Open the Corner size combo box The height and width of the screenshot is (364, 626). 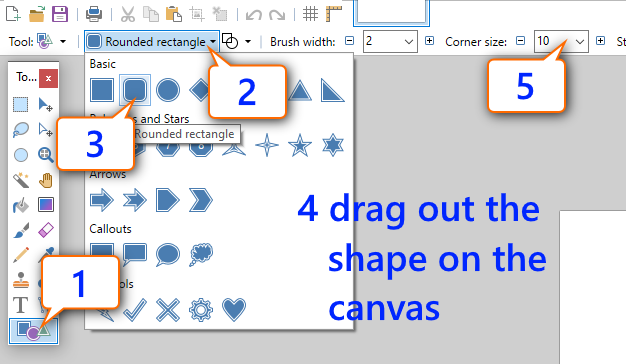[x=561, y=41]
